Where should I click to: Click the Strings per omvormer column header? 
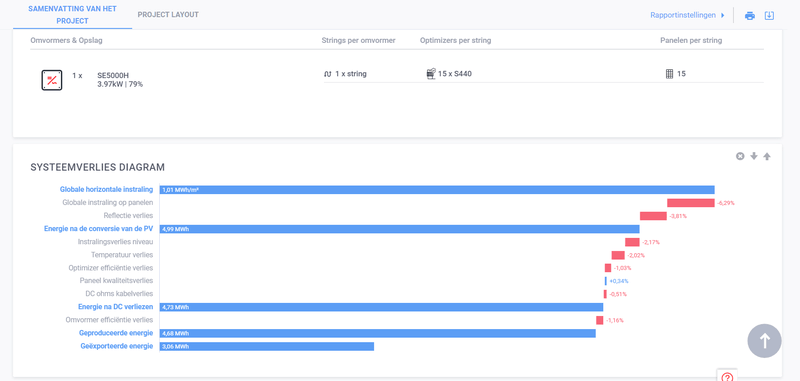pos(358,40)
